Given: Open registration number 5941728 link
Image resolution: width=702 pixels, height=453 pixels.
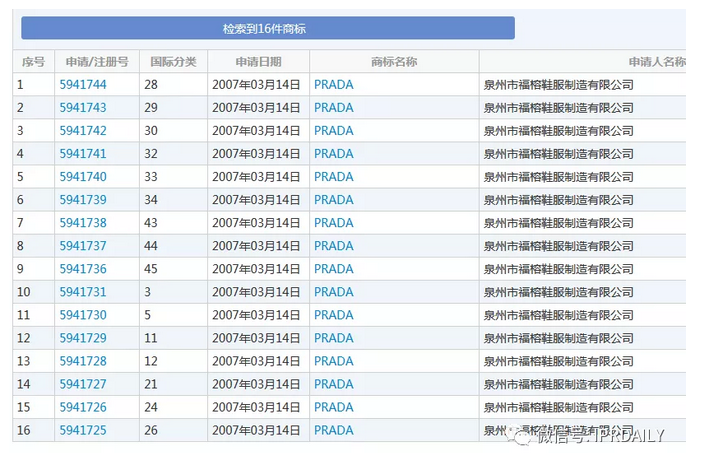Looking at the screenshot, I should pos(83,361).
